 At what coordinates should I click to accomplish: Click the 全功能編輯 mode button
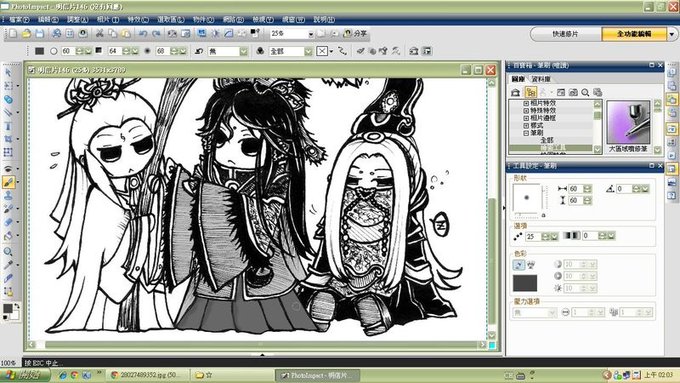click(x=634, y=34)
